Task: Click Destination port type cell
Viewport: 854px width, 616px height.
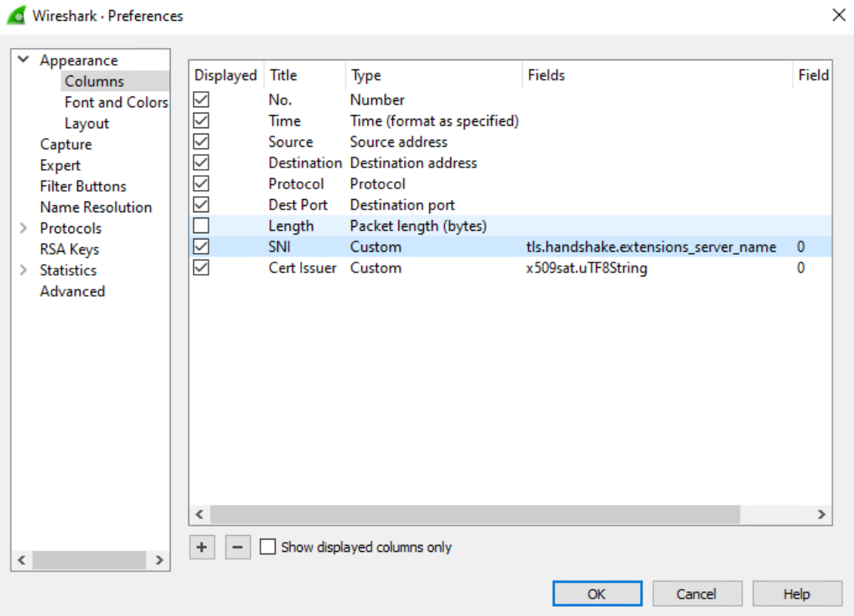Action: click(x=402, y=205)
